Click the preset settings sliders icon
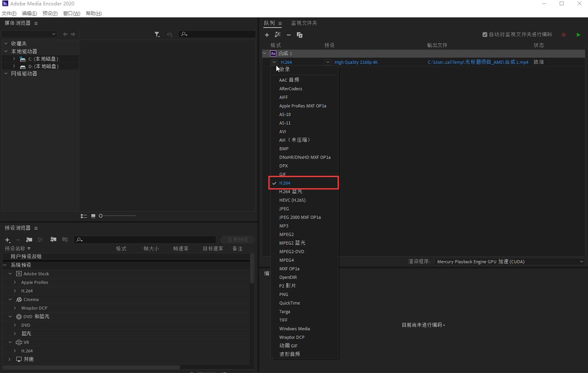This screenshot has height=373, width=588. (x=40, y=240)
